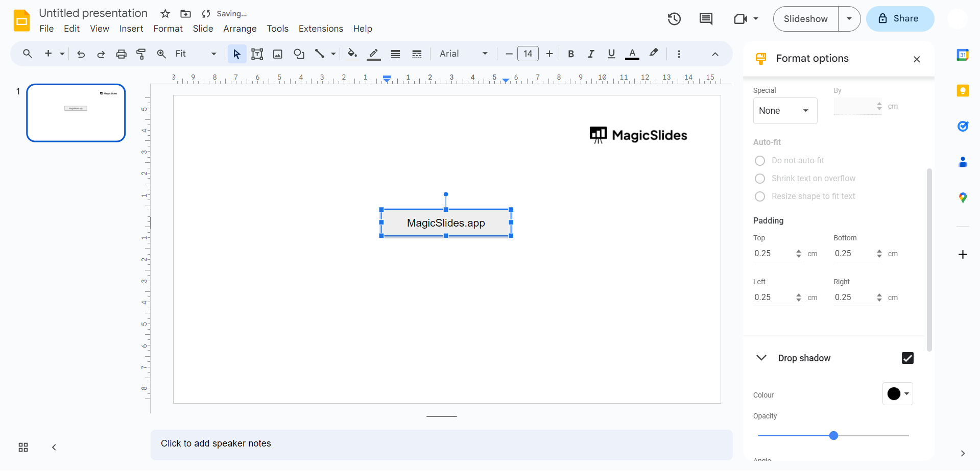Select Do not auto-fit
The width and height of the screenshot is (980, 471).
click(x=760, y=161)
